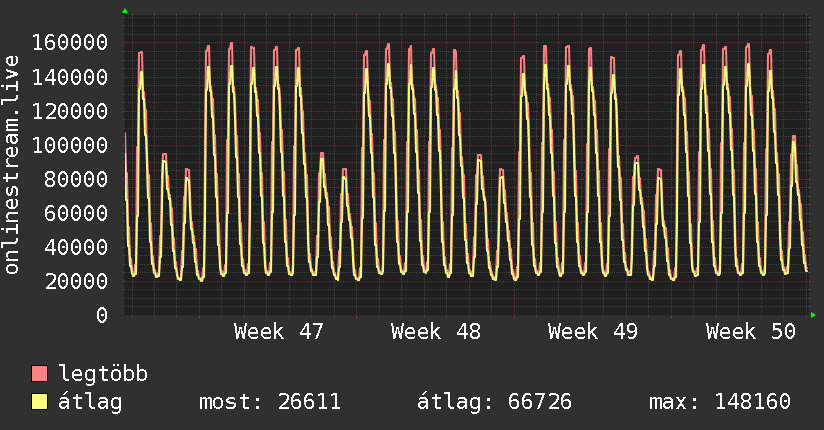
Task: Click the green arrow ending the x-axis
Action: point(813,315)
